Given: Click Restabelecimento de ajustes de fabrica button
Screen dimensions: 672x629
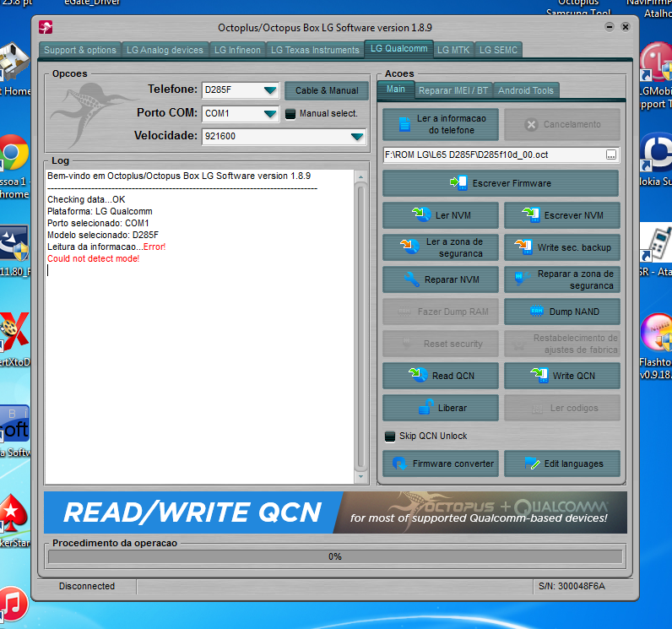Looking at the screenshot, I should point(562,344).
